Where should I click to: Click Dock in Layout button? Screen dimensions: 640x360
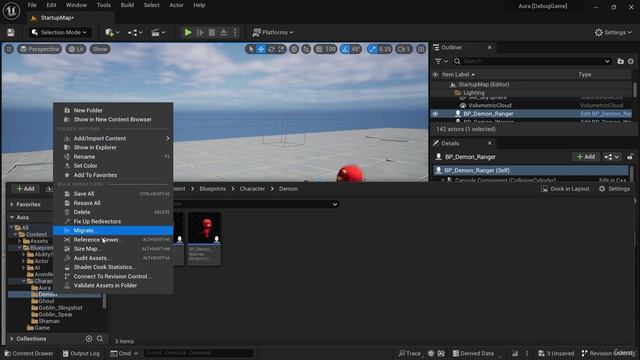(565, 189)
